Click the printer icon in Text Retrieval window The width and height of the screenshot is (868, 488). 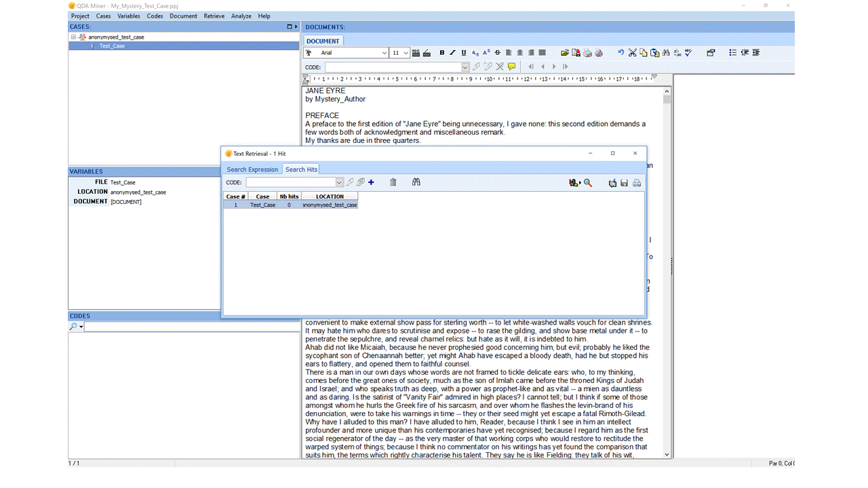pos(637,183)
